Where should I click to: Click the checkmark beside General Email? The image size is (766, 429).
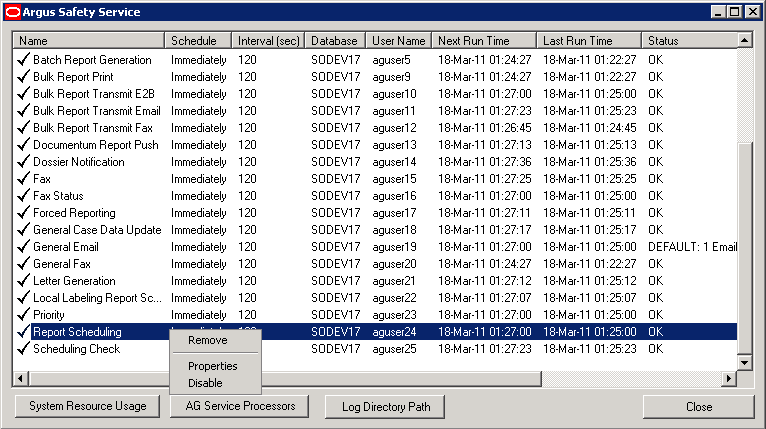click(x=23, y=247)
